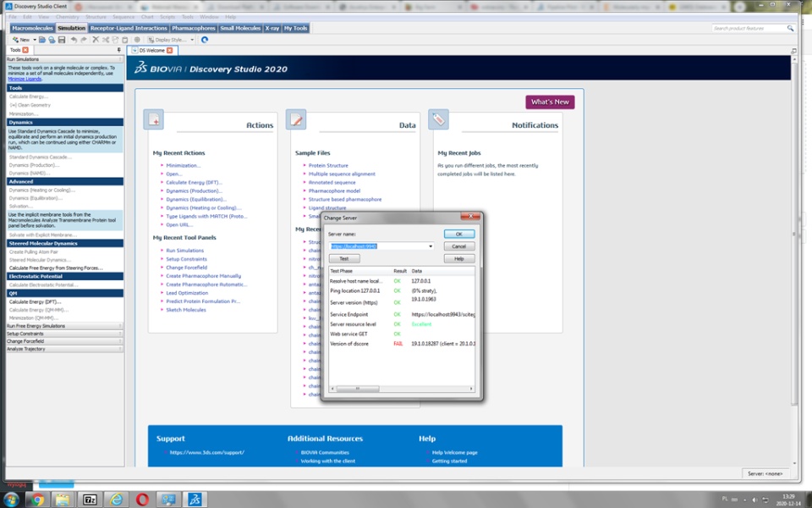Open Type Ligands with MATCH recent action
The width and height of the screenshot is (812, 508).
tap(206, 216)
